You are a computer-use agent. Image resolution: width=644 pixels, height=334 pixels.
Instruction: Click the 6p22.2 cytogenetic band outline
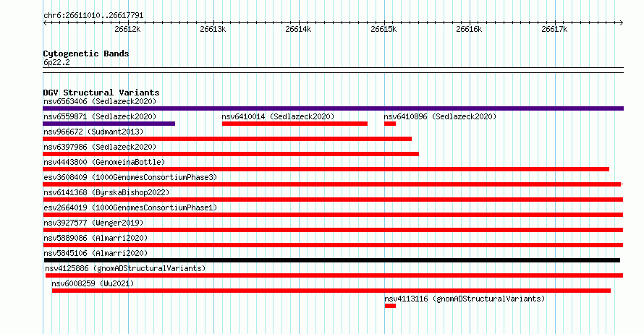point(333,70)
